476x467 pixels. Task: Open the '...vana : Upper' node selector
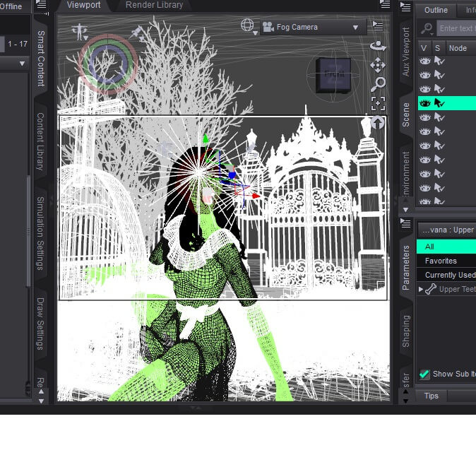[x=447, y=230]
